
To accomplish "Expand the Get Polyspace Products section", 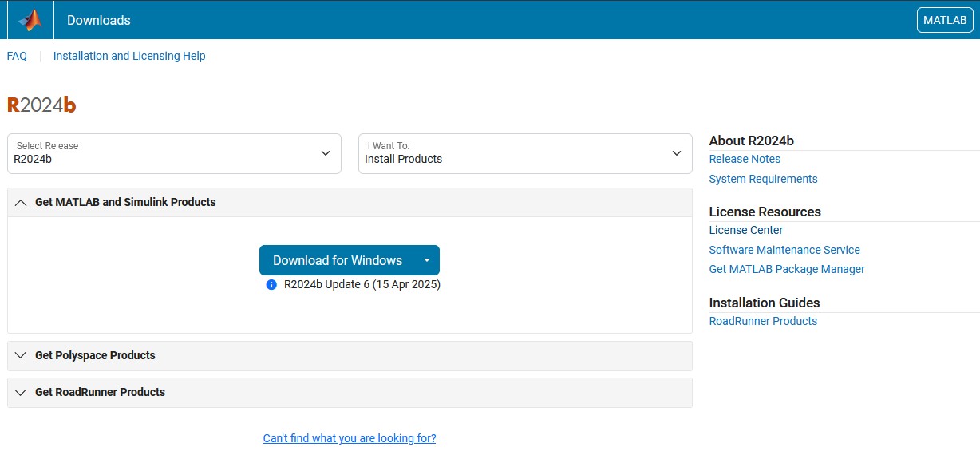I will pyautogui.click(x=95, y=356).
